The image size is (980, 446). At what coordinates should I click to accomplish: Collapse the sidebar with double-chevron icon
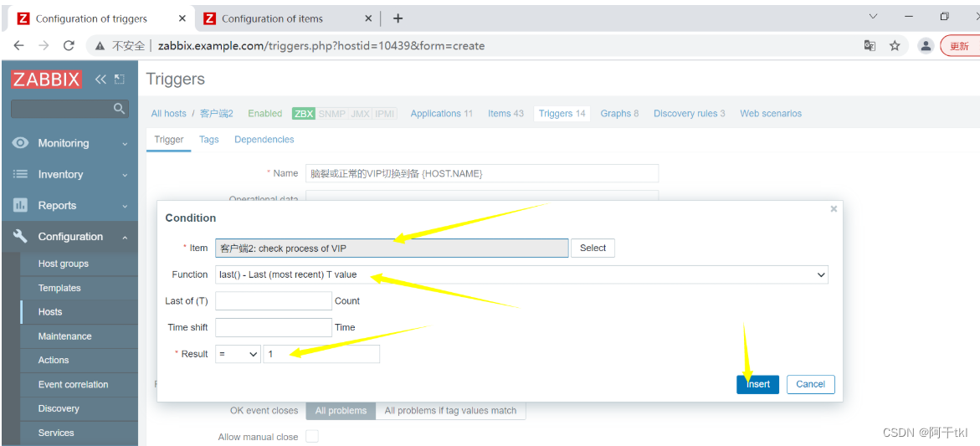click(100, 79)
